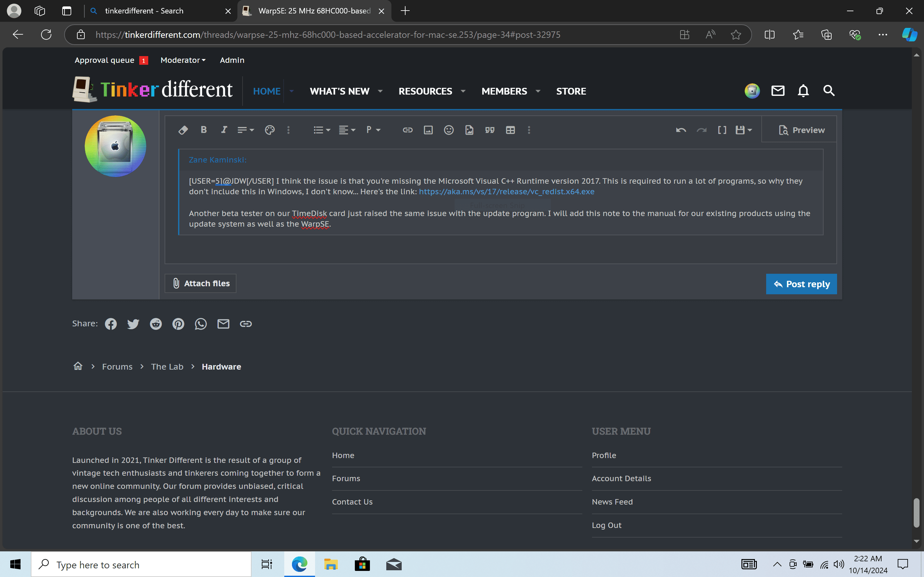Expand the paragraph format dropdown
Screen dimensions: 924x577
(373, 130)
